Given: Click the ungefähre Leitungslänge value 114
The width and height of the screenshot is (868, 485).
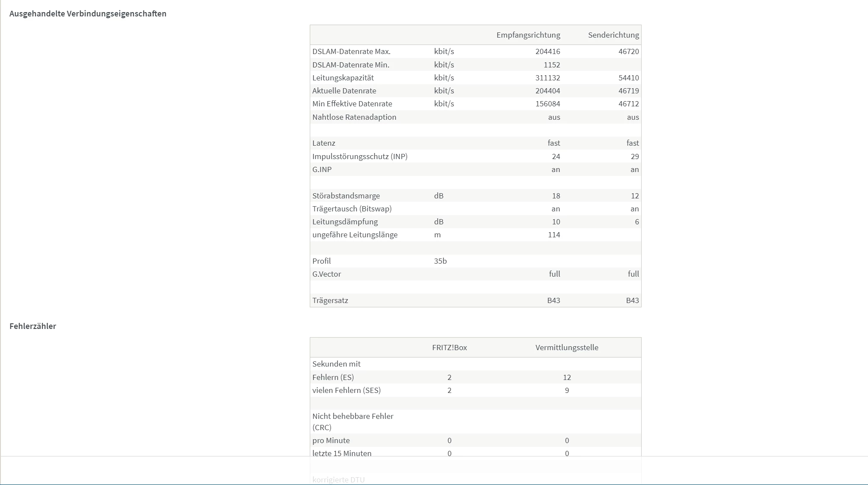Looking at the screenshot, I should pos(553,235).
